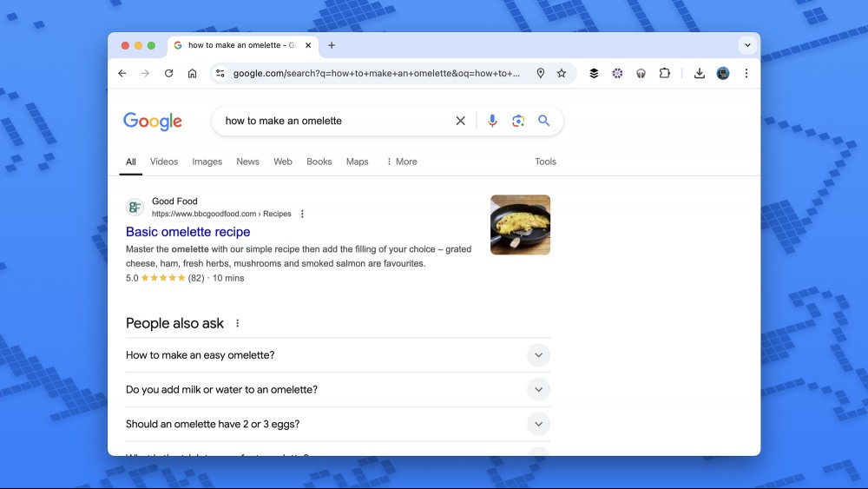Submit search with the magnifying glass icon
The height and width of the screenshot is (489, 868).
pos(543,121)
